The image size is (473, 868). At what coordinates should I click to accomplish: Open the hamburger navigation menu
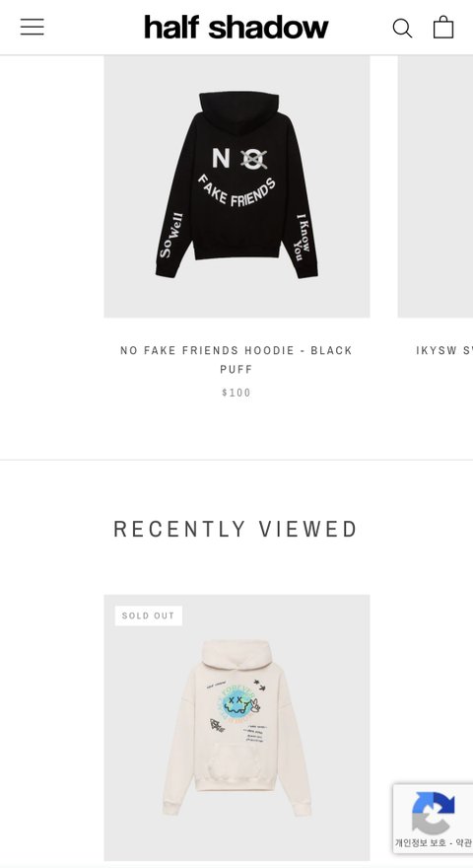click(33, 27)
